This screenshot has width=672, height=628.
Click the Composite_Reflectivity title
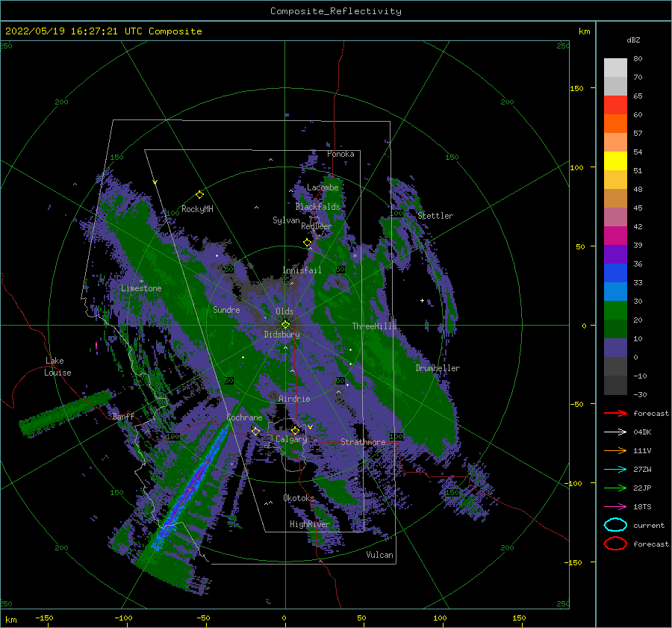[336, 11]
